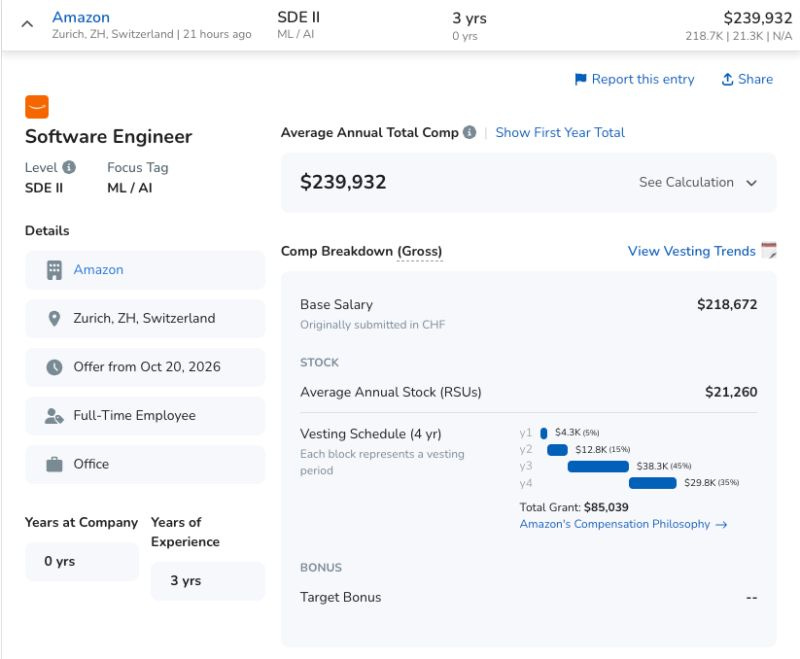Select ML / AI focus tag value
The height and width of the screenshot is (659, 800).
coord(130,188)
